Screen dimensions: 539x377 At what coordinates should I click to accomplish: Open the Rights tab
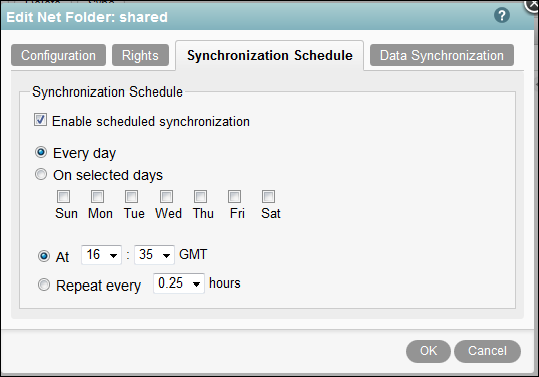coord(140,55)
